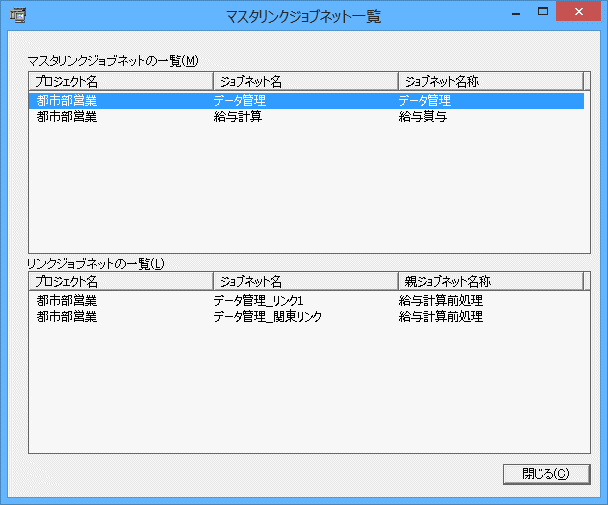Screen dimensions: 608x505
Task: Click 給与計算前処理 in データ管理_関東リンク row
Action: point(440,316)
